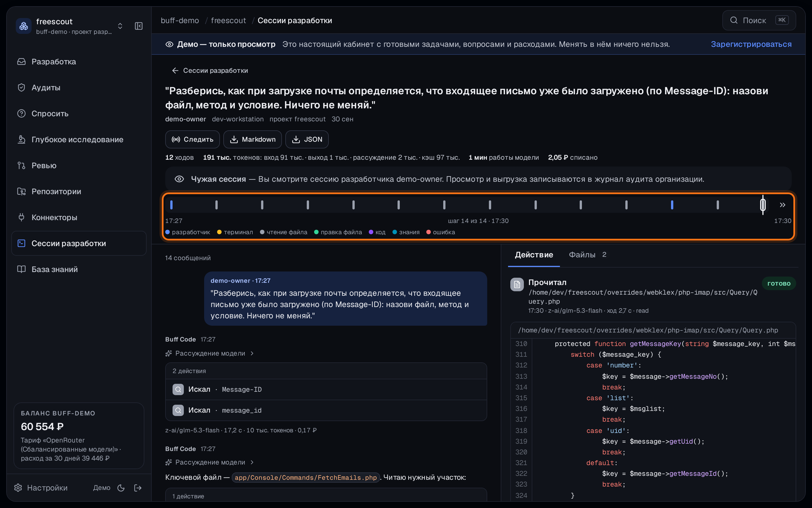Click the Спросить question-mark icon

click(21, 113)
